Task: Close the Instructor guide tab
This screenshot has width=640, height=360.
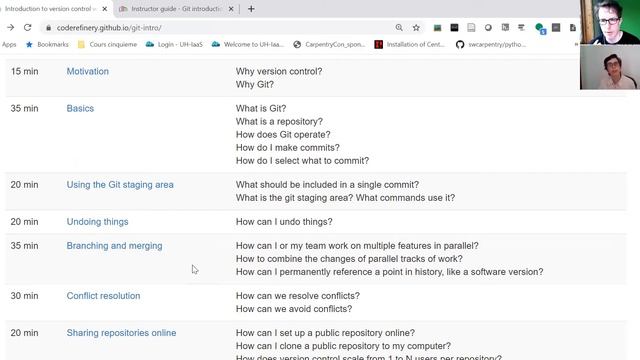Action: (x=231, y=9)
